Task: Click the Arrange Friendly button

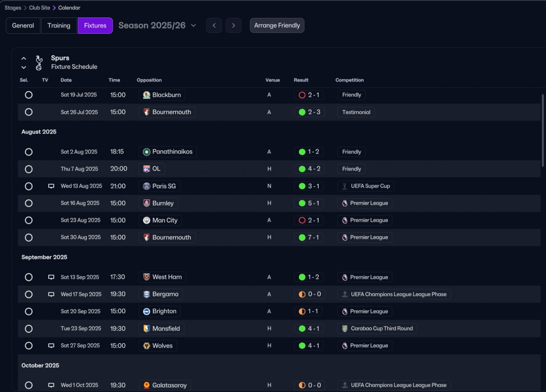Action: [277, 26]
